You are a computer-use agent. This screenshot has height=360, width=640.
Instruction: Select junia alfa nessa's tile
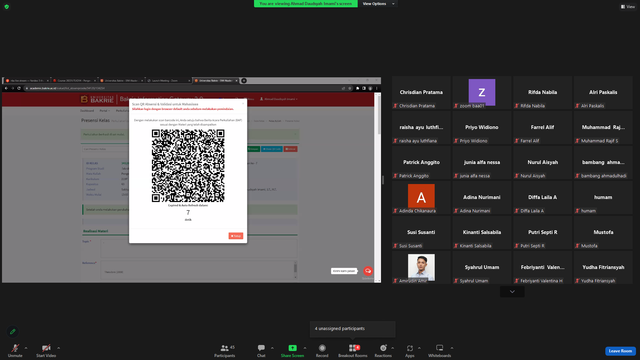pos(482,162)
